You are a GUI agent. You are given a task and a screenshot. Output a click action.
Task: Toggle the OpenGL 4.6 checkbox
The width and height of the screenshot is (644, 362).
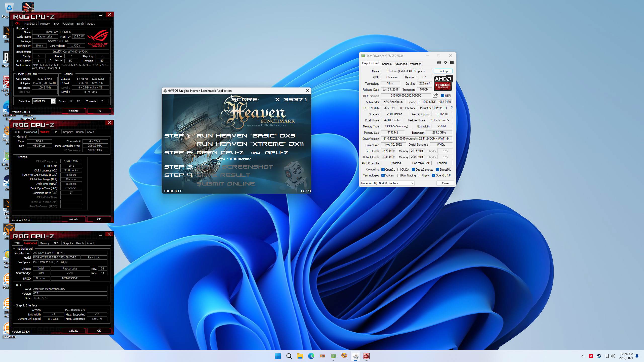[x=433, y=175]
